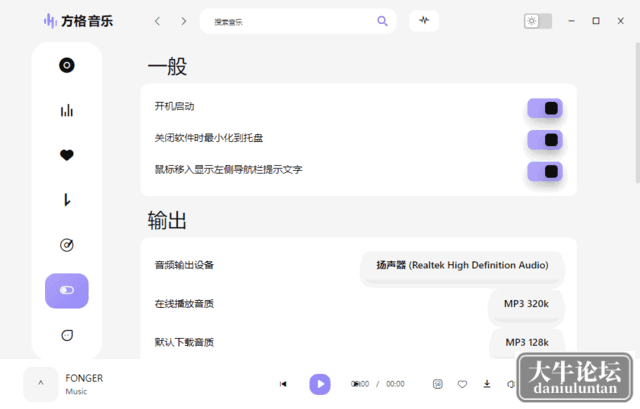Screen dimensions: 640x409
Task: Minimize the window
Action: (571, 21)
